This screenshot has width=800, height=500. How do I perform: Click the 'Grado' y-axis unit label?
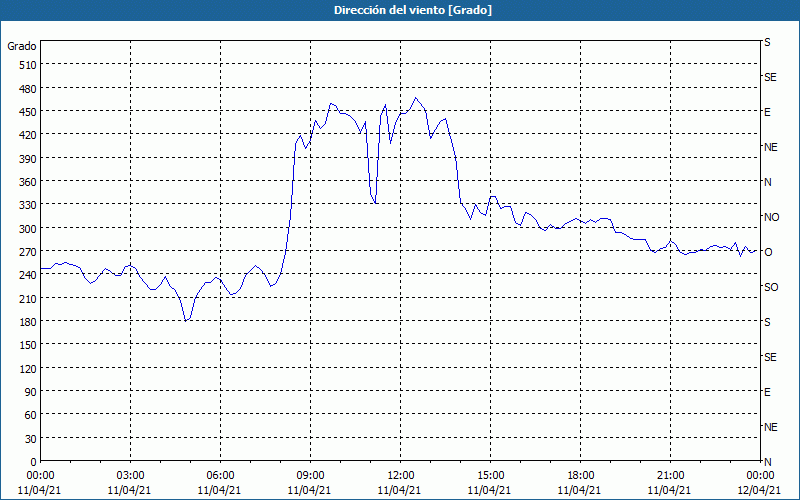pos(22,46)
